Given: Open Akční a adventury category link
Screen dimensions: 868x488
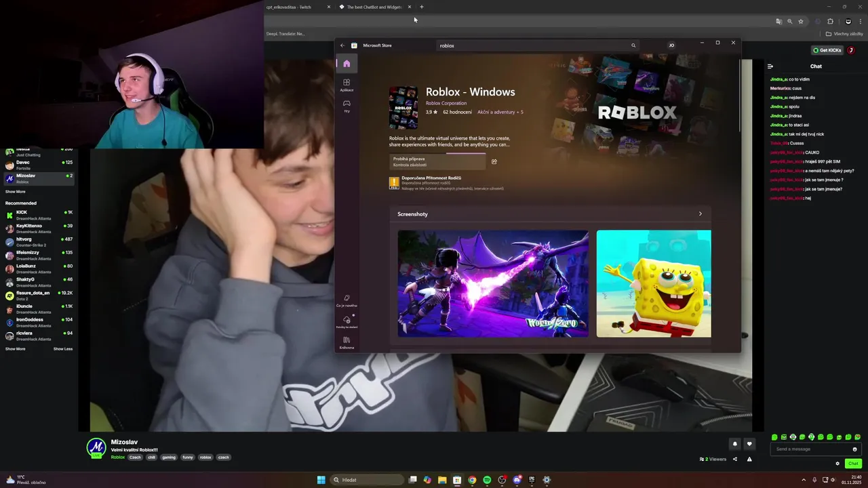Looking at the screenshot, I should [x=500, y=112].
